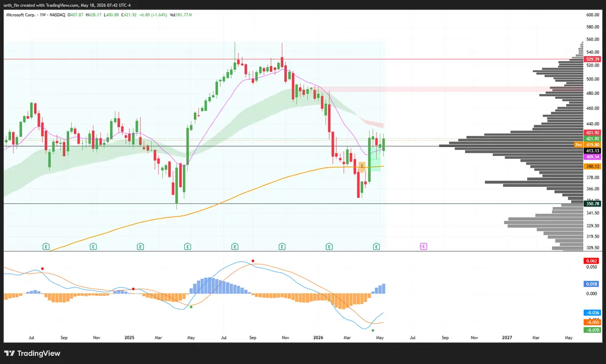Click the 0.050 label on the indicator scale
Viewport: 606px width, 364px height.
[x=591, y=267]
